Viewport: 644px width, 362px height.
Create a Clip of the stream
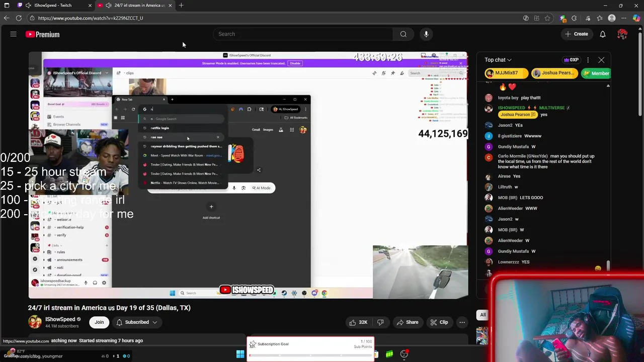[x=439, y=322]
